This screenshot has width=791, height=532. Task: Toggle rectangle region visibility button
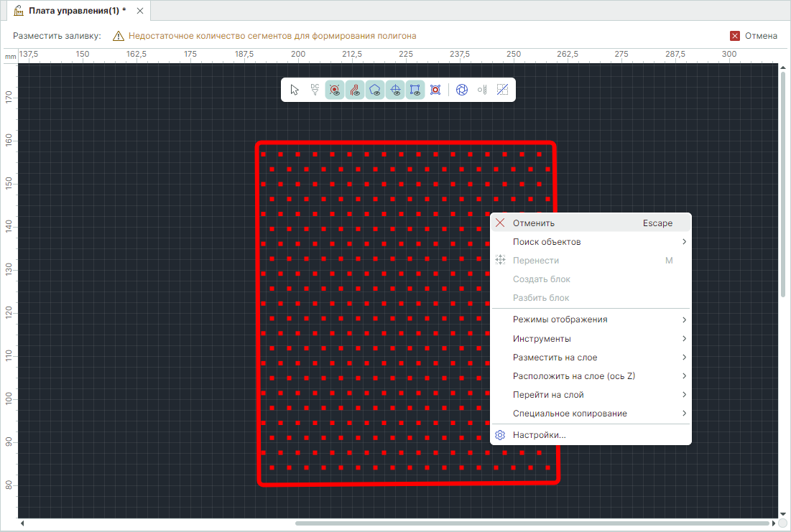coord(415,90)
